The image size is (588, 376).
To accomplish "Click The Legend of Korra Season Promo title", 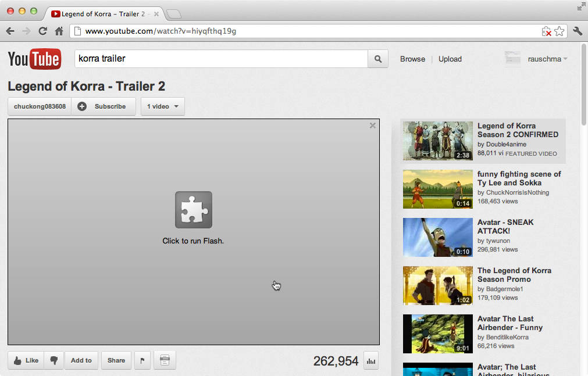I will [x=514, y=275].
